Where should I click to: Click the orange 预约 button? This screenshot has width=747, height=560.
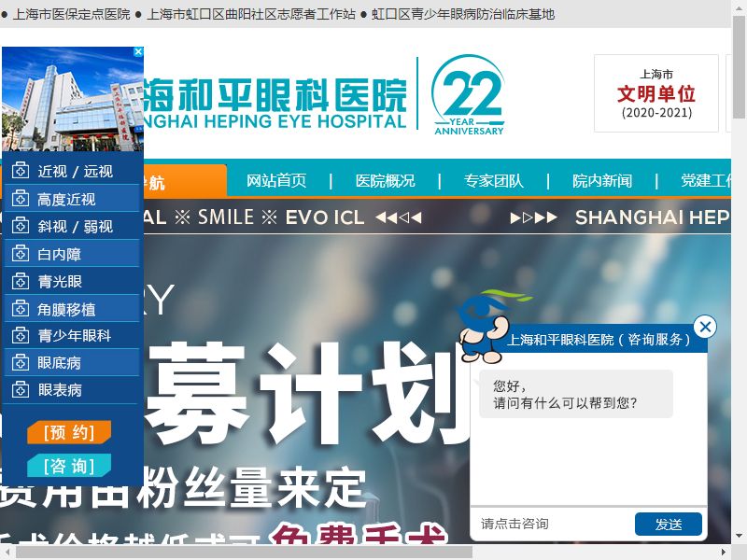[x=69, y=432]
